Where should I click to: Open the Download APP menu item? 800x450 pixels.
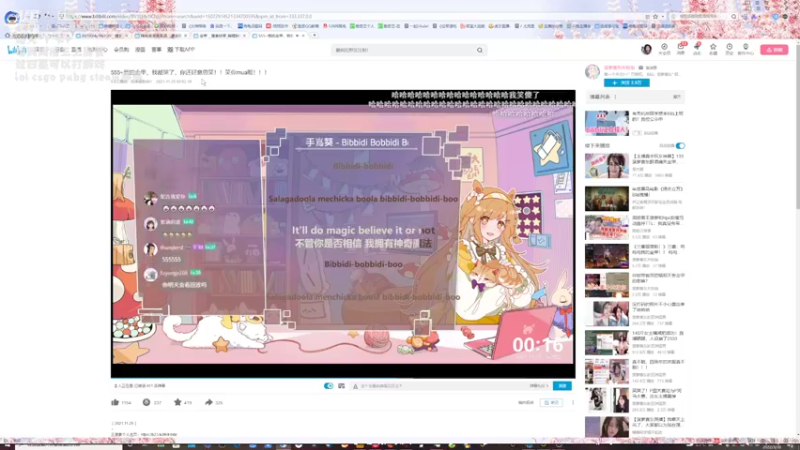pos(181,49)
